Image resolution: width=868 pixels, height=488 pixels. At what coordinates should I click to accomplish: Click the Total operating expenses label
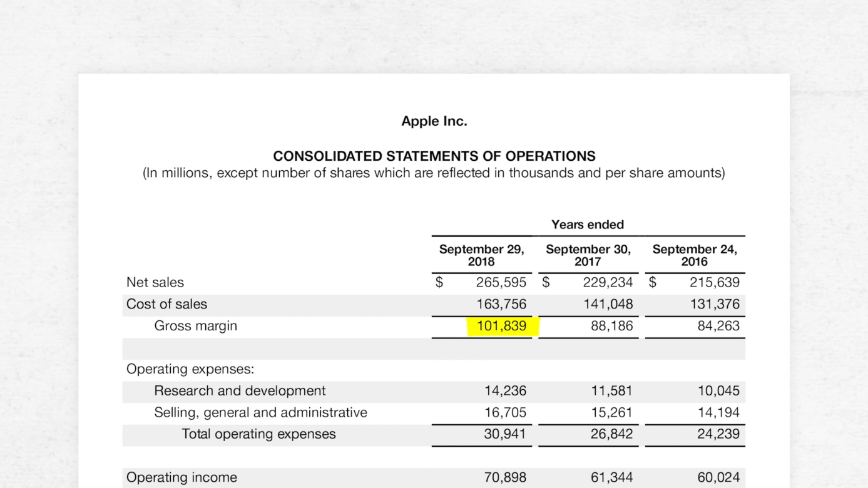tap(258, 434)
